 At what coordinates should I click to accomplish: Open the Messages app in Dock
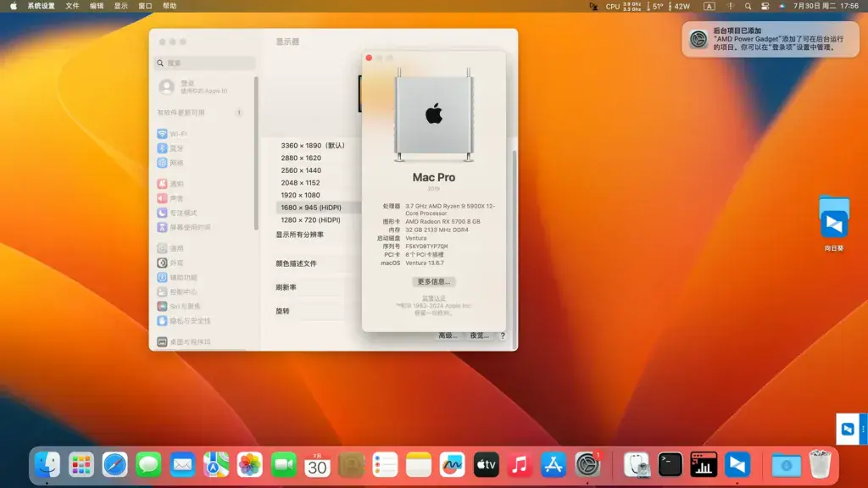pos(148,465)
